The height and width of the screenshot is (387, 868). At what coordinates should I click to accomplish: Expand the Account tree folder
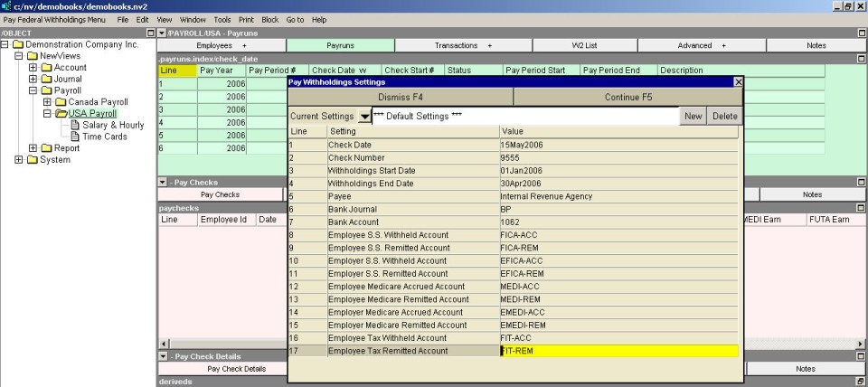[33, 67]
